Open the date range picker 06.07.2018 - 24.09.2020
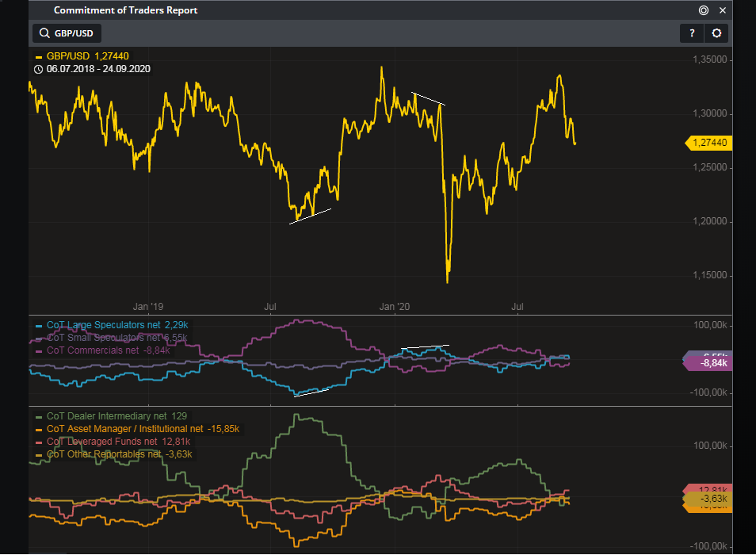The width and height of the screenshot is (756, 555). point(99,69)
